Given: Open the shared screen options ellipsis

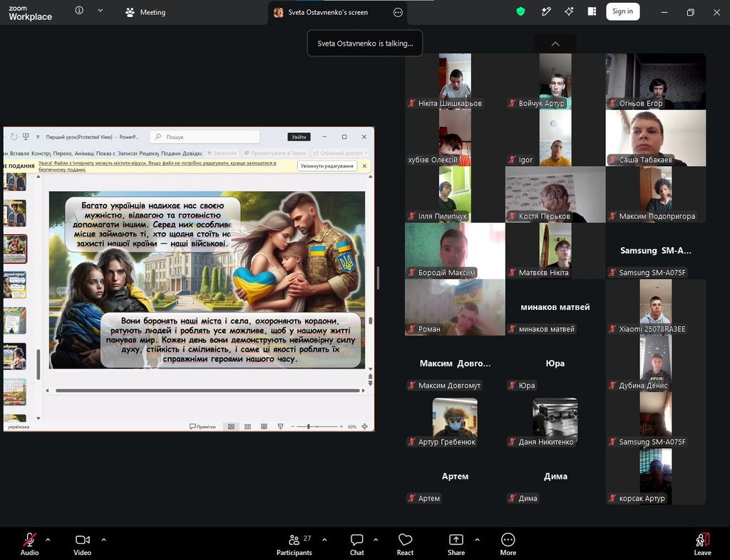Looking at the screenshot, I should point(398,13).
